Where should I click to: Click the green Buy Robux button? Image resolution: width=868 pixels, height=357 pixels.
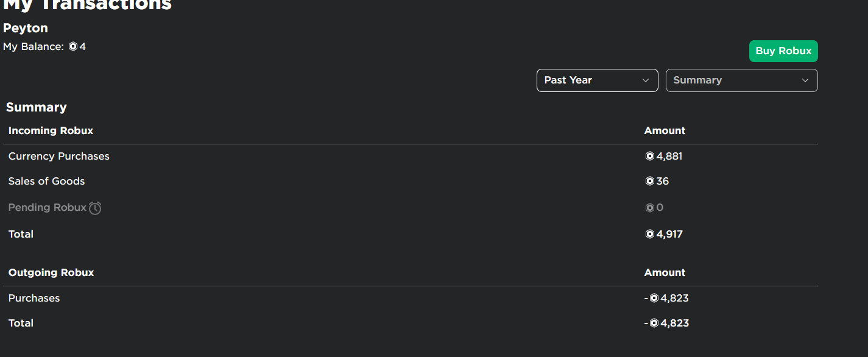(x=783, y=51)
